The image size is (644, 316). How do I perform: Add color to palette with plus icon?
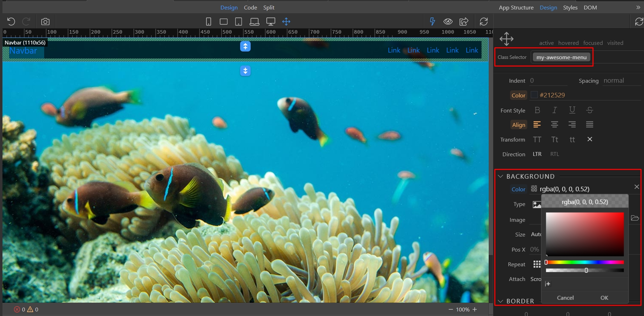pyautogui.click(x=548, y=284)
